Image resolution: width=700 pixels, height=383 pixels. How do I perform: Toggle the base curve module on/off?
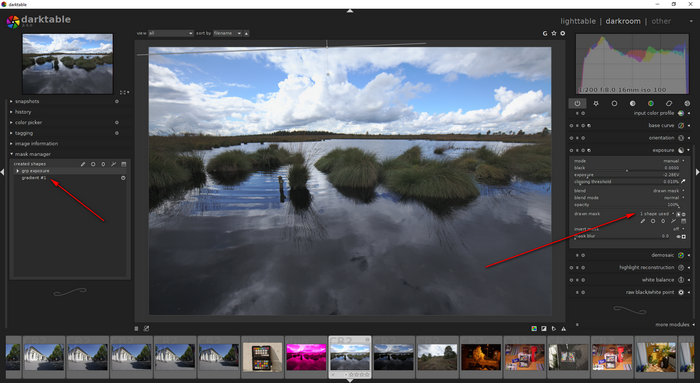(x=571, y=126)
